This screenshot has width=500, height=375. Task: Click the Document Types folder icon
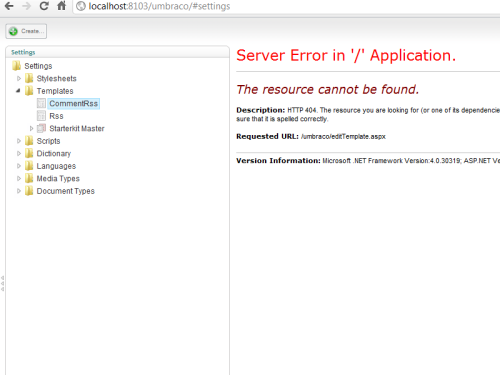coord(29,191)
